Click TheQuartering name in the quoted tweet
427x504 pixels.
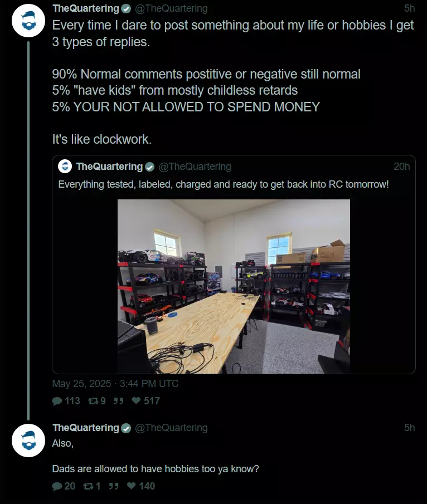pyautogui.click(x=109, y=167)
